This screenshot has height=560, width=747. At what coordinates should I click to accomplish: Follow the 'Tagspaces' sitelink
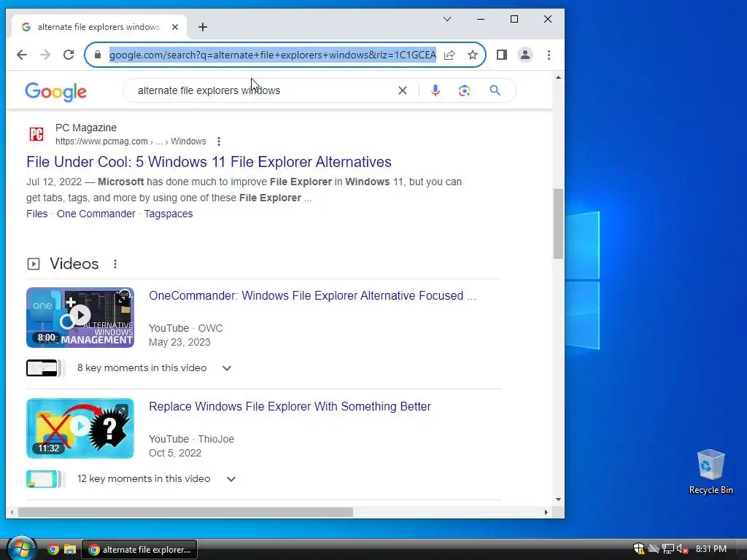(x=169, y=214)
